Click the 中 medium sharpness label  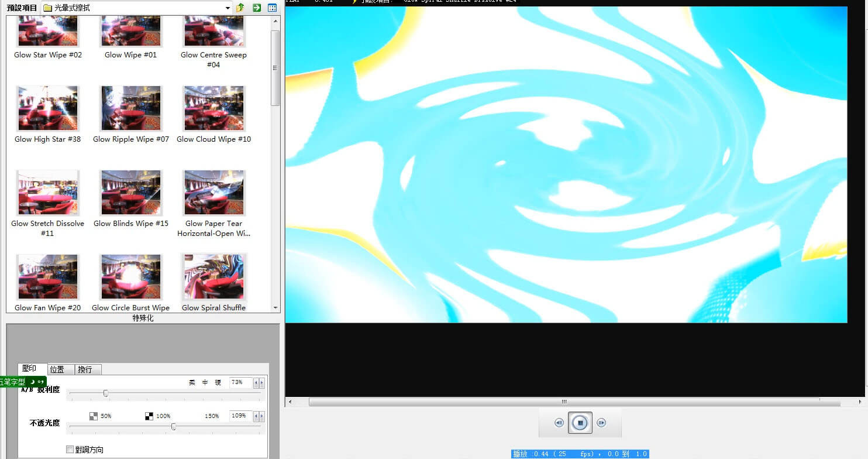click(x=205, y=382)
